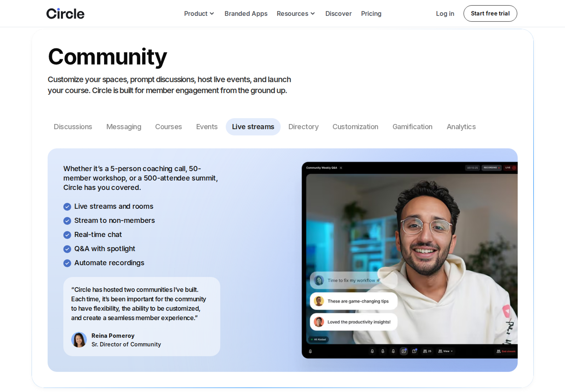Click microphone icon beneath the Ali Abdaal name tag

click(x=310, y=351)
